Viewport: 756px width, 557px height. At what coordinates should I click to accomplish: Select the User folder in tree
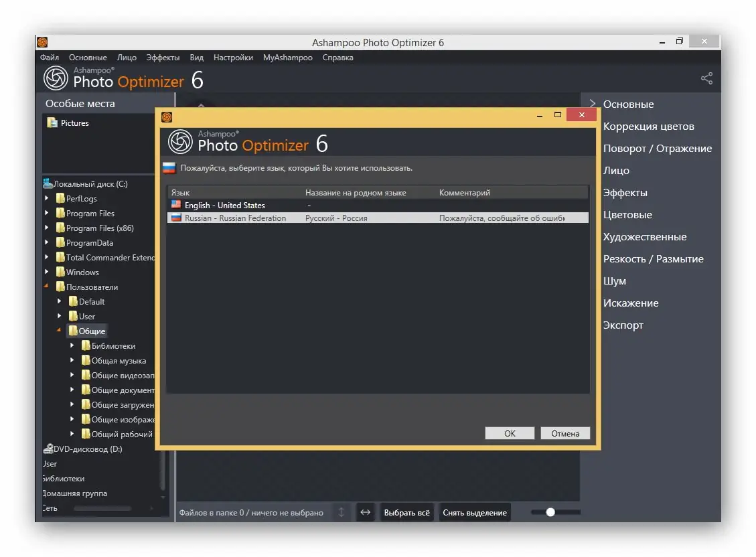click(87, 316)
